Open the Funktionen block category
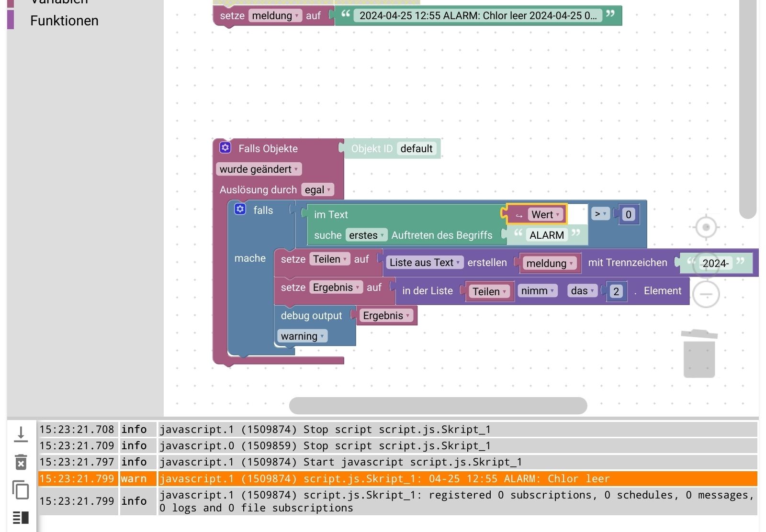Image resolution: width=766 pixels, height=532 pixels. click(64, 21)
